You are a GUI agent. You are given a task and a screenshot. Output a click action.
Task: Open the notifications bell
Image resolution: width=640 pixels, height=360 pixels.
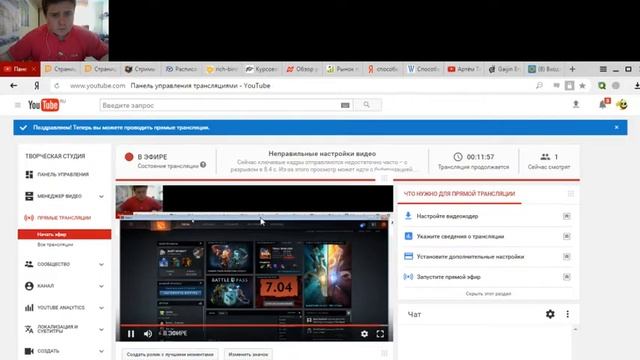pyautogui.click(x=603, y=104)
